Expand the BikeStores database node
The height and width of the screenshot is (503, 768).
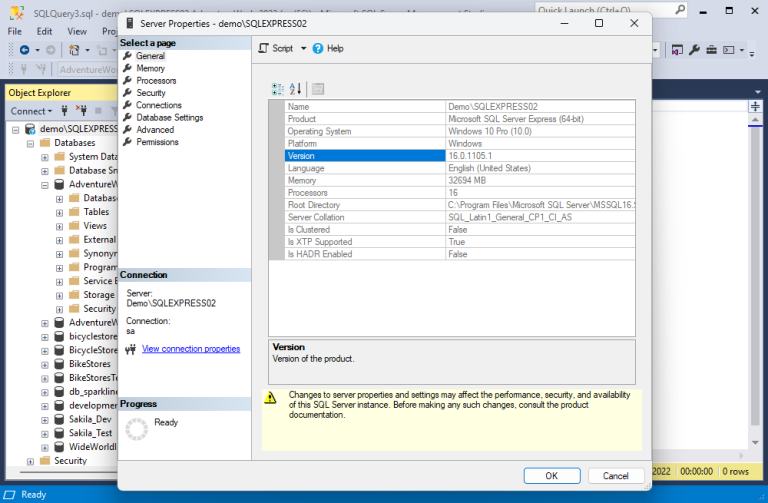point(45,365)
